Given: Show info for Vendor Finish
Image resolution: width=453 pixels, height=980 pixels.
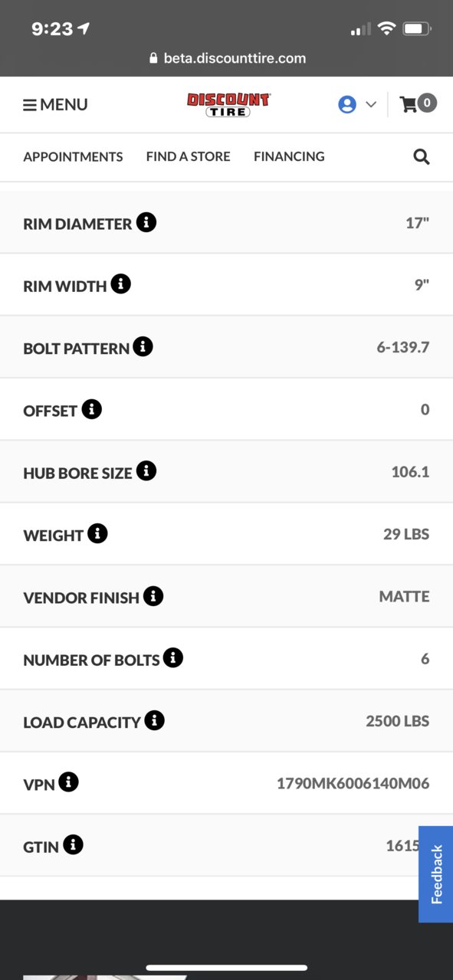Looking at the screenshot, I should tap(153, 596).
